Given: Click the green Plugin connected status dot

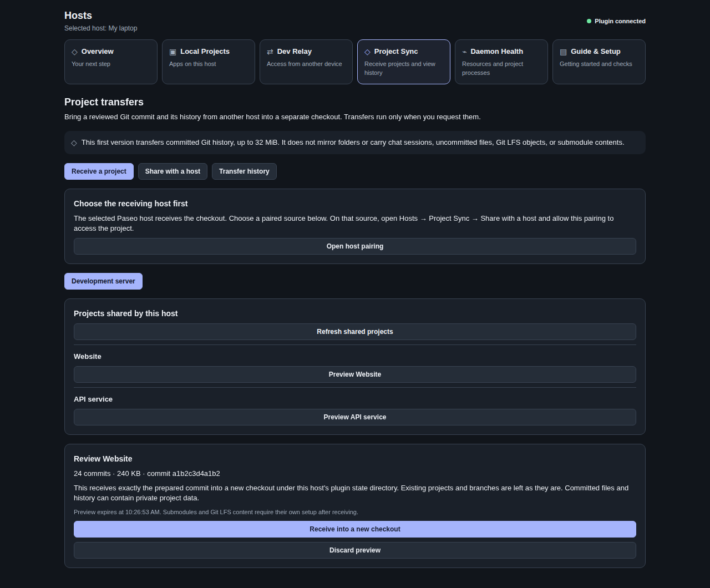Looking at the screenshot, I should 589,21.
